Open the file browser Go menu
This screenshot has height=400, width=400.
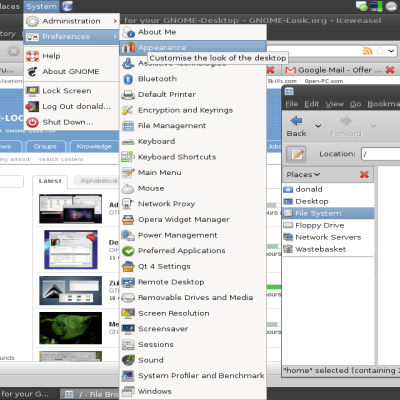[x=355, y=104]
